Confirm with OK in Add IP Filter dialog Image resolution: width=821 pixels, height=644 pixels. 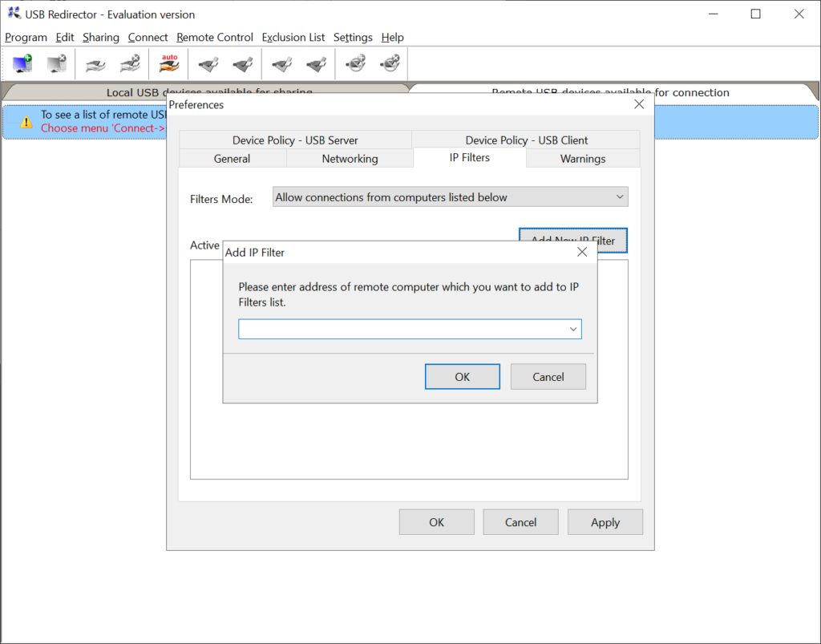pos(463,376)
